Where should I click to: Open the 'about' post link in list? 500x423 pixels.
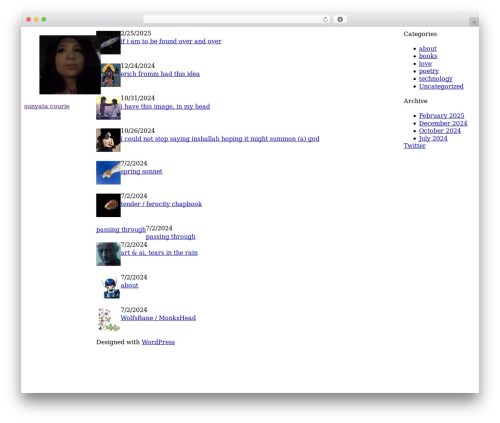129,285
